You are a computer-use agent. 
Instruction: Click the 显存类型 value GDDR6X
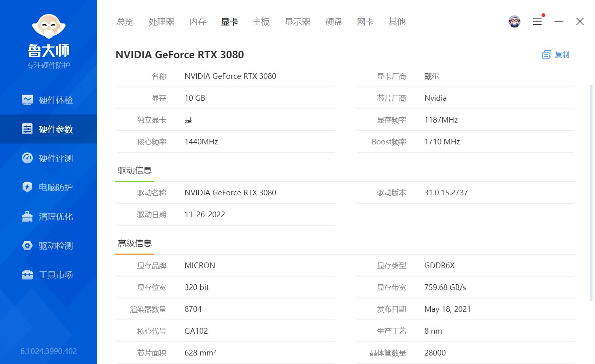click(440, 266)
